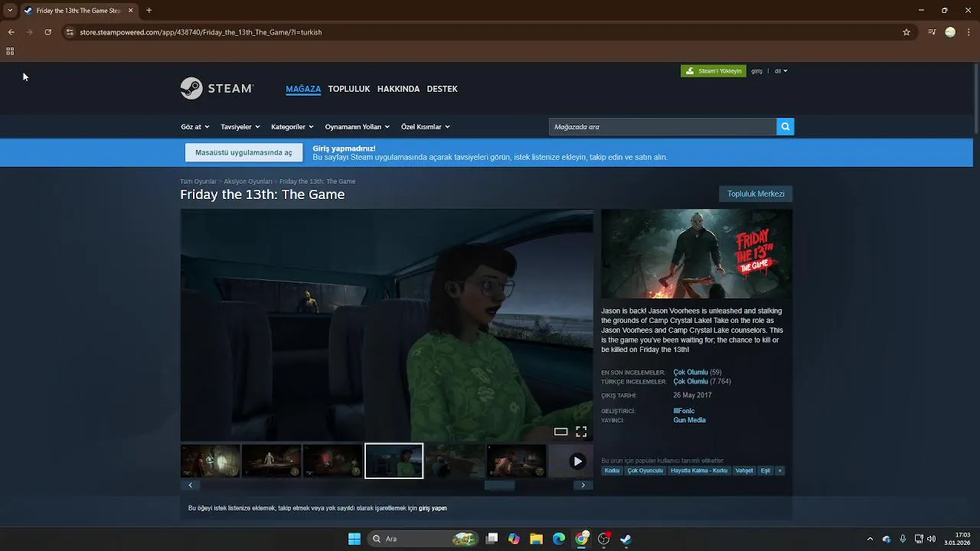
Task: Click the Korku tag
Action: click(612, 471)
